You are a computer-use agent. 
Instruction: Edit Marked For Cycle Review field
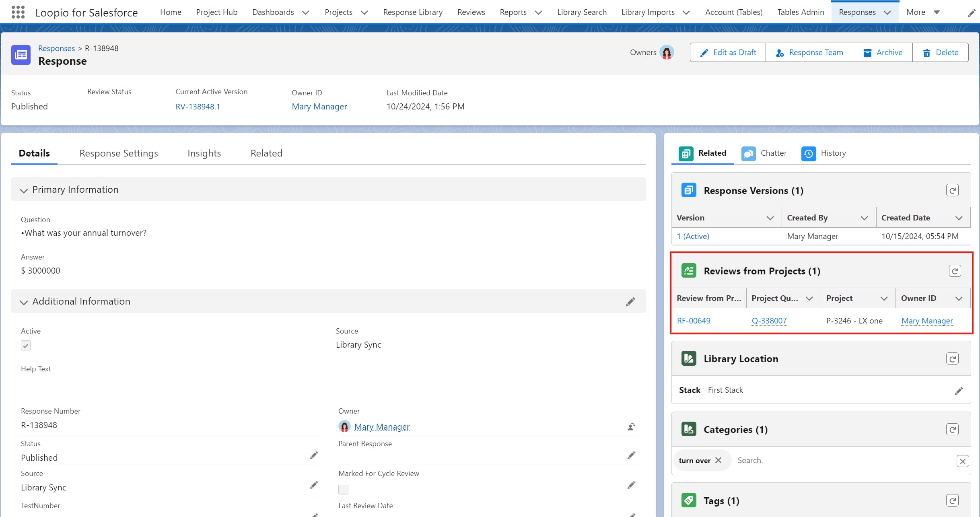tap(631, 485)
